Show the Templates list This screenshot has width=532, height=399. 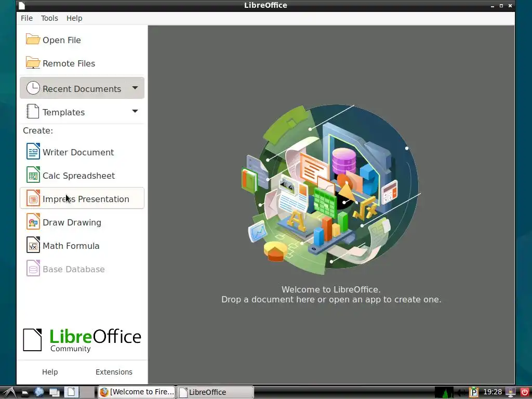pyautogui.click(x=82, y=112)
